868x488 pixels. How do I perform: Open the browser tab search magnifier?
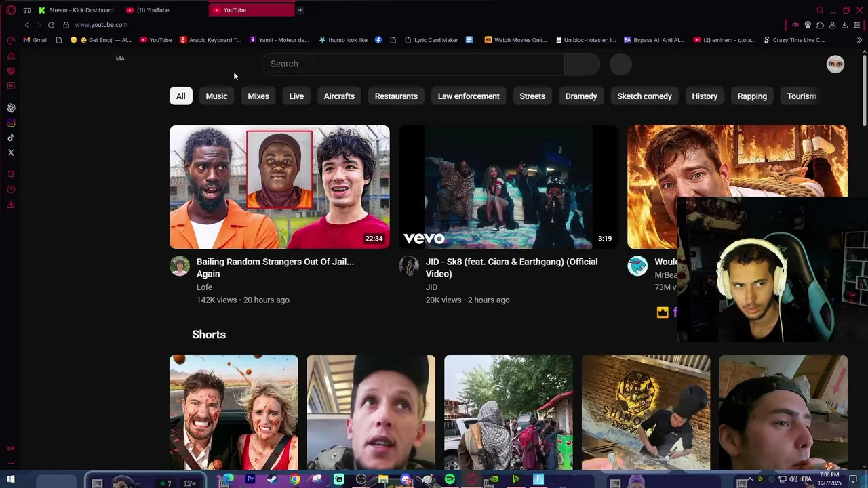tap(820, 10)
